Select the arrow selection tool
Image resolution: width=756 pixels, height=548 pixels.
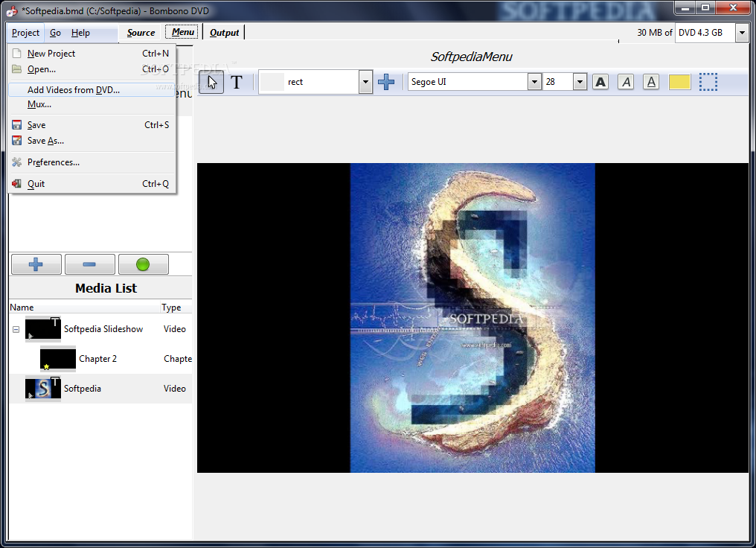pyautogui.click(x=211, y=82)
